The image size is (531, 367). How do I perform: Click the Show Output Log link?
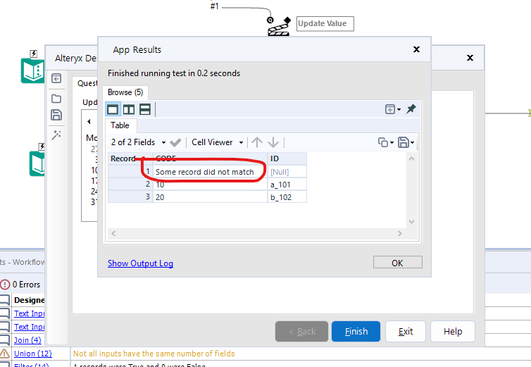(x=140, y=263)
